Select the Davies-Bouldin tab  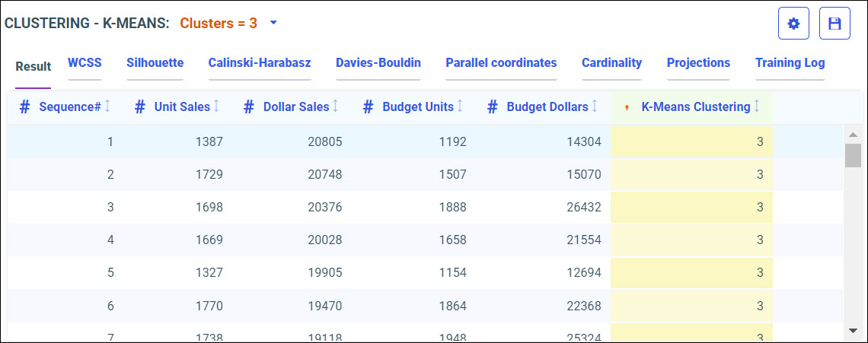(x=378, y=63)
